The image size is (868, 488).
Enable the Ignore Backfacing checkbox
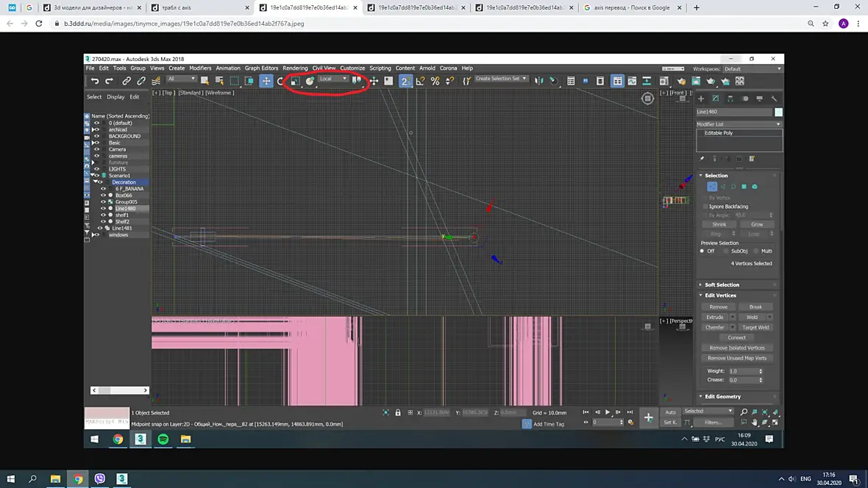[705, 207]
